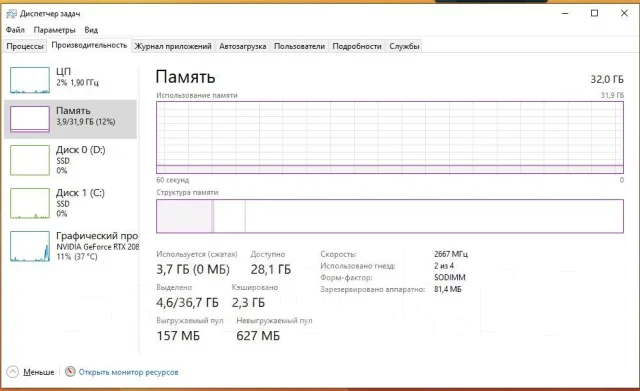Click the hardware reserved value 81,4 МБ
Image resolution: width=640 pixels, height=391 pixels.
[448, 289]
